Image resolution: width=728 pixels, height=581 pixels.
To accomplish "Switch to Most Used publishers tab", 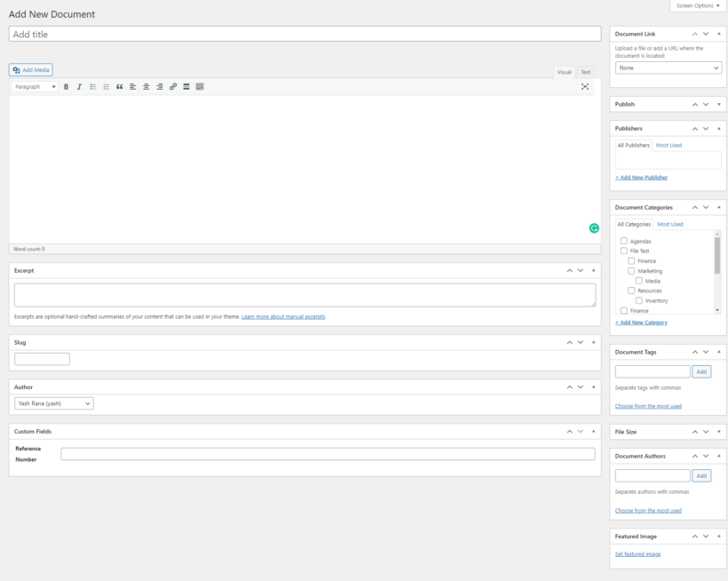I will click(x=669, y=145).
